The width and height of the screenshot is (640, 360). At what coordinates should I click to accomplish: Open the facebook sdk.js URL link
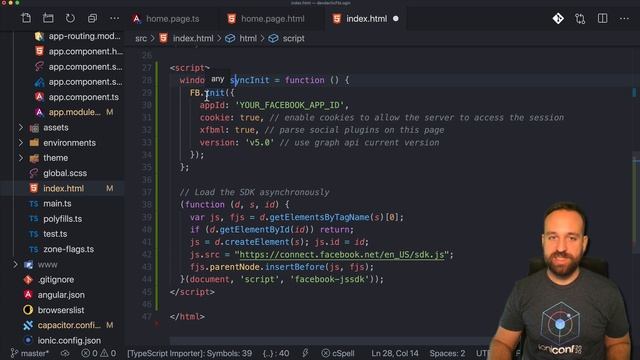pos(342,255)
